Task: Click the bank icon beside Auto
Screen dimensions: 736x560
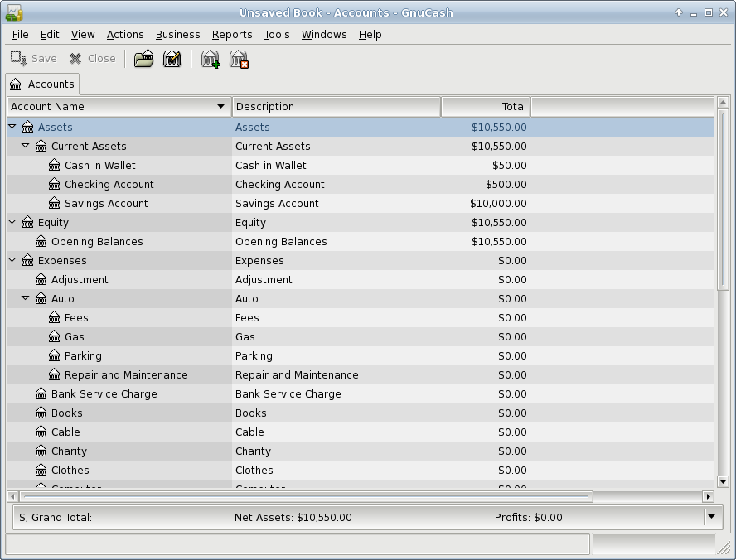Action: tap(41, 299)
